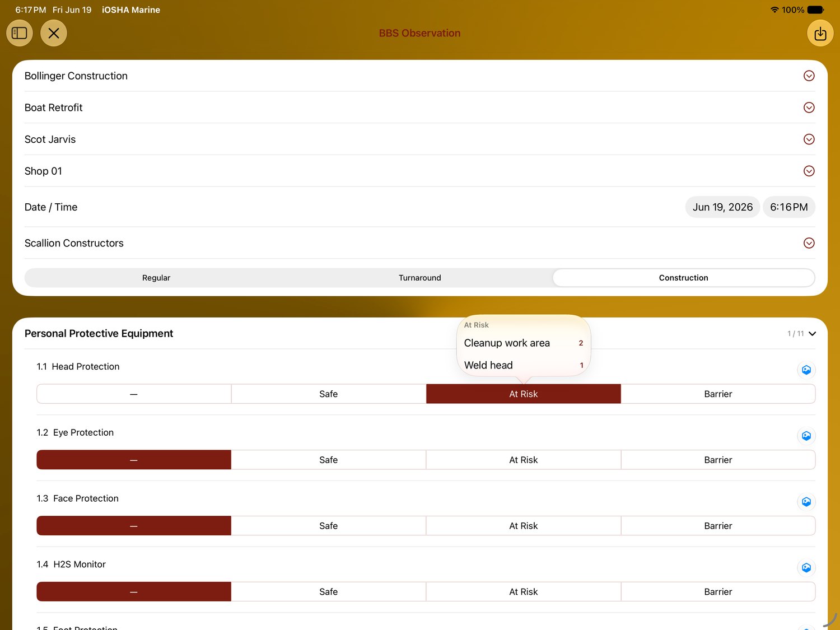Mark Head Protection as At Risk

tap(524, 394)
